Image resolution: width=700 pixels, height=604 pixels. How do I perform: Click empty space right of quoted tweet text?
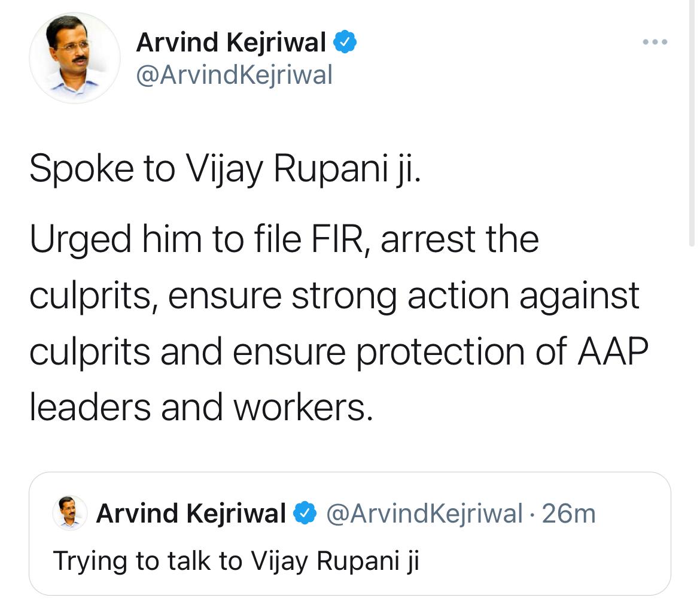[x=538, y=561]
